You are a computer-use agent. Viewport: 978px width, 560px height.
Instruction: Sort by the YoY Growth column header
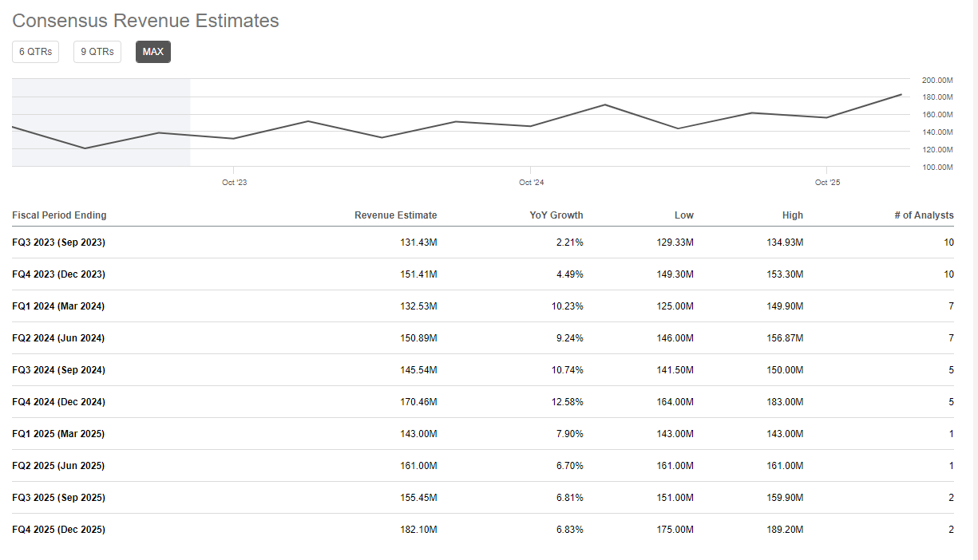[x=556, y=215]
